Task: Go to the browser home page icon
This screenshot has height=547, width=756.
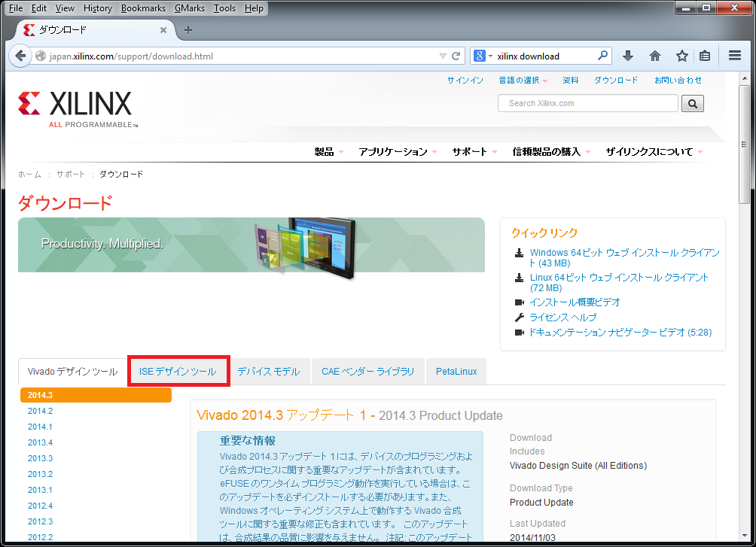Action: click(x=655, y=56)
